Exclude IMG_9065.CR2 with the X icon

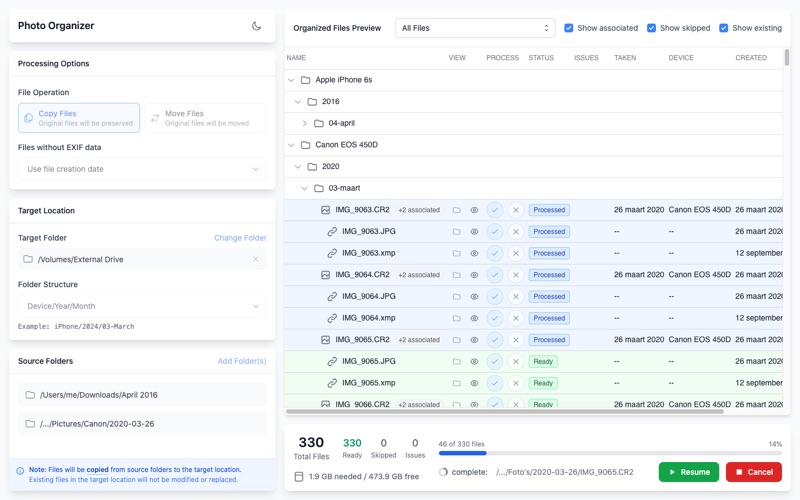tap(516, 340)
